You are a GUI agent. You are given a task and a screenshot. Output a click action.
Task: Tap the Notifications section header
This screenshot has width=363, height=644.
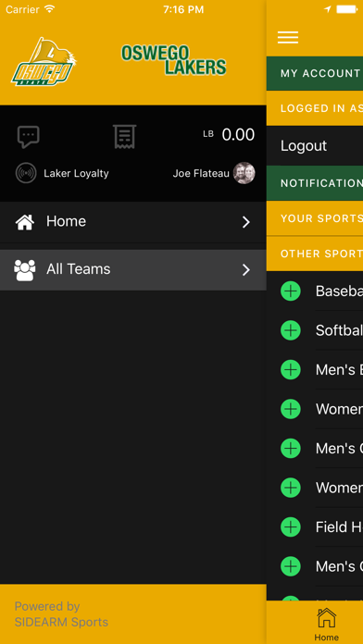[315, 183]
